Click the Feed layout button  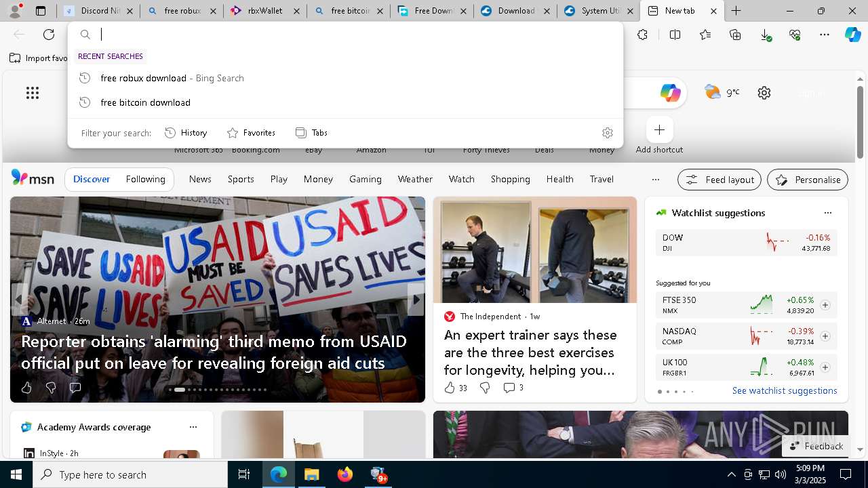[x=719, y=180]
